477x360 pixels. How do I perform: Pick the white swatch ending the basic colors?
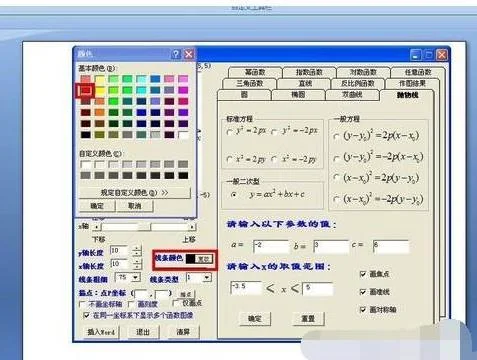click(183, 135)
